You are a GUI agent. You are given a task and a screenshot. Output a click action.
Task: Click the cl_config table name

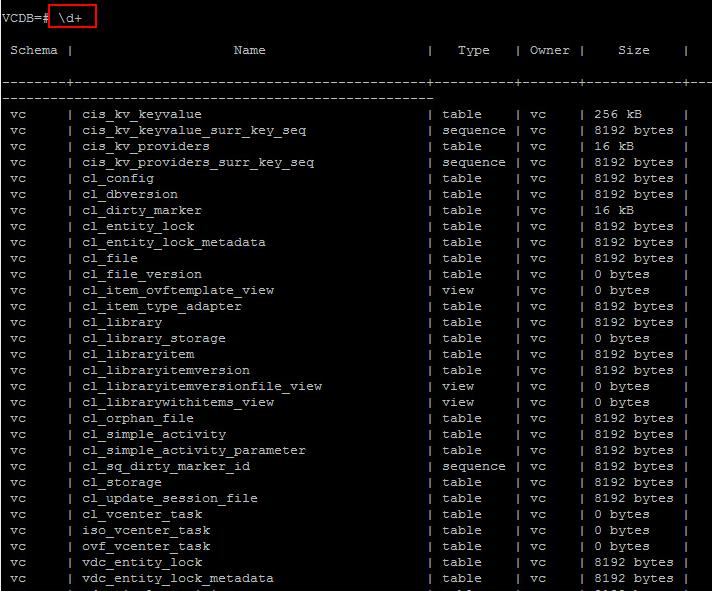(118, 178)
